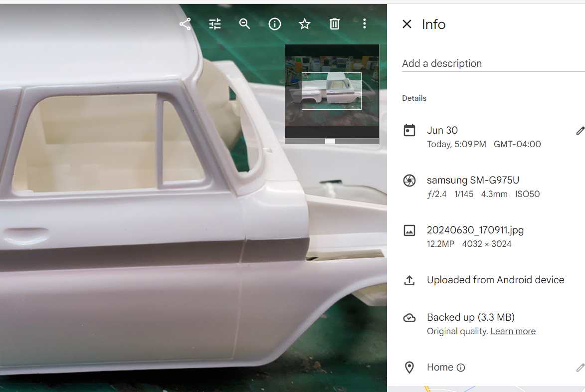Click the cloud backed up icon

tap(409, 318)
